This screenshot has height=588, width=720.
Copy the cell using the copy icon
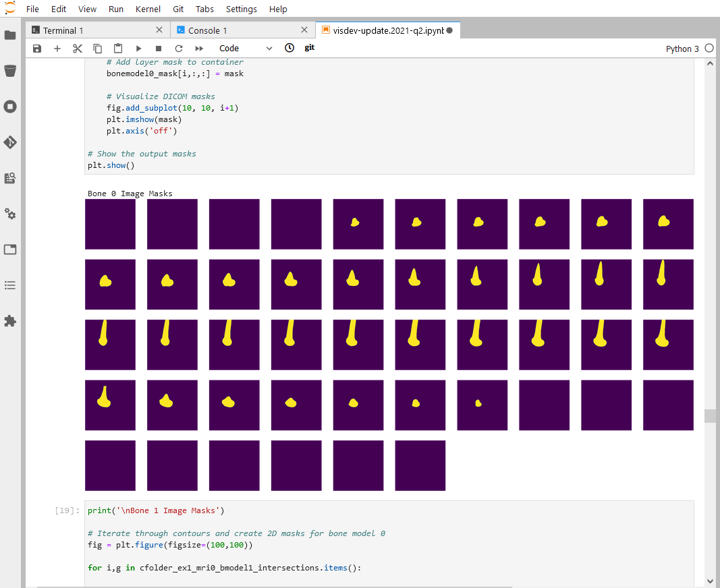pyautogui.click(x=97, y=48)
